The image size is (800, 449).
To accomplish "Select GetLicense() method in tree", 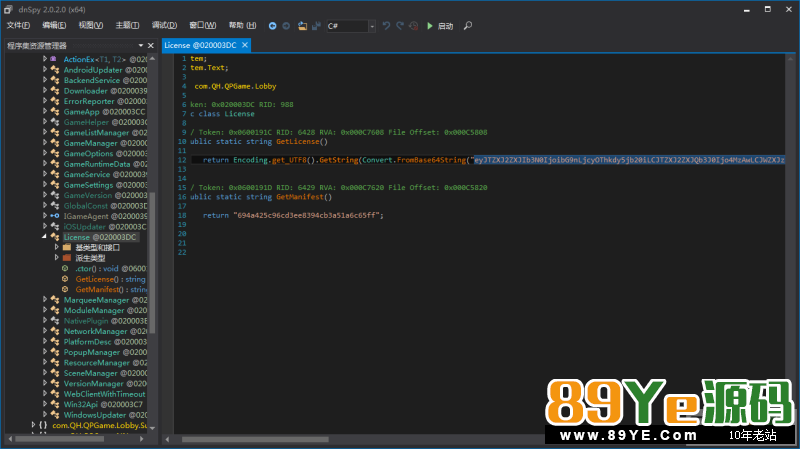I will point(110,279).
